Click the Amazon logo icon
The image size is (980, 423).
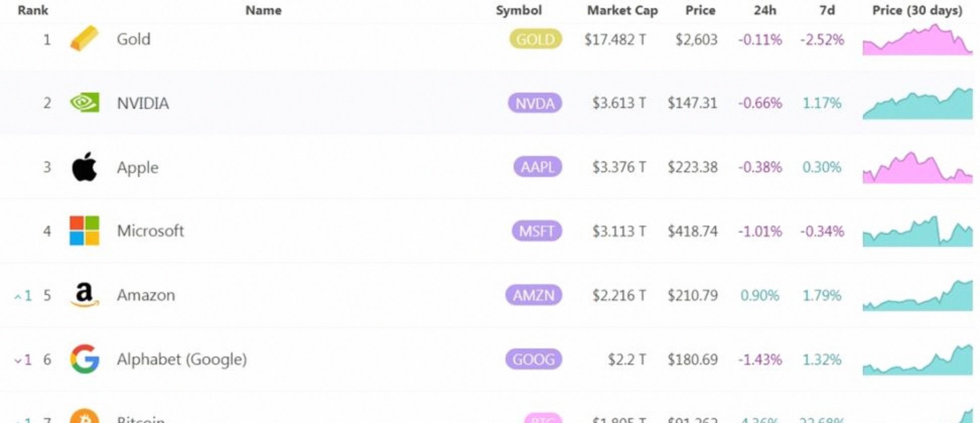(x=84, y=295)
